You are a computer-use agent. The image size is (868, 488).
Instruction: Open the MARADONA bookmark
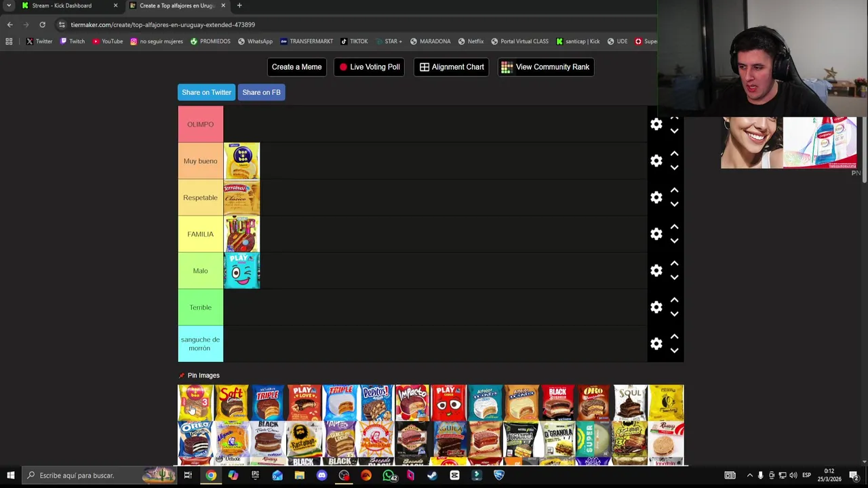pyautogui.click(x=430, y=41)
